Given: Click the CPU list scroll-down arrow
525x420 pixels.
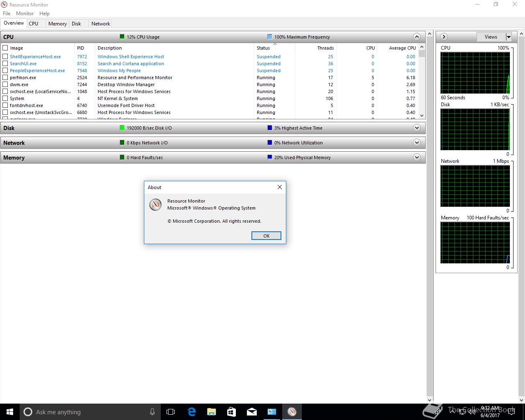Looking at the screenshot, I should 422,116.
